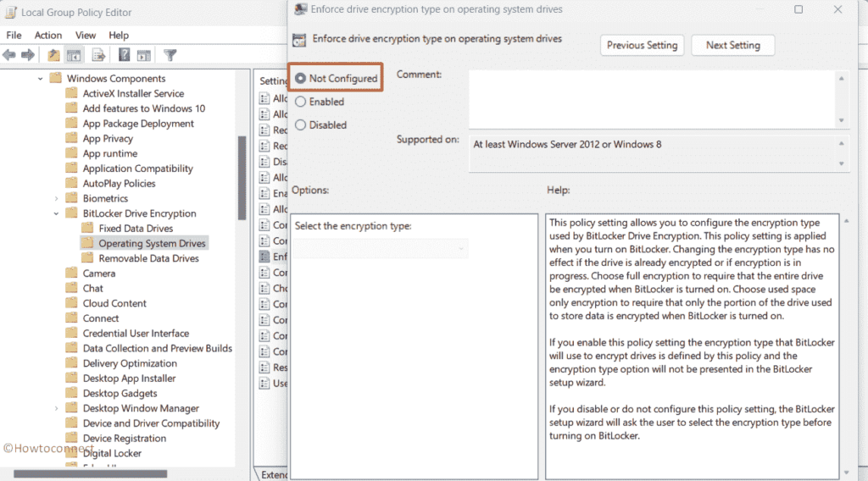This screenshot has height=481, width=868.
Task: Click the highlighted 'Enf' setting icon in the list
Action: pos(264,257)
